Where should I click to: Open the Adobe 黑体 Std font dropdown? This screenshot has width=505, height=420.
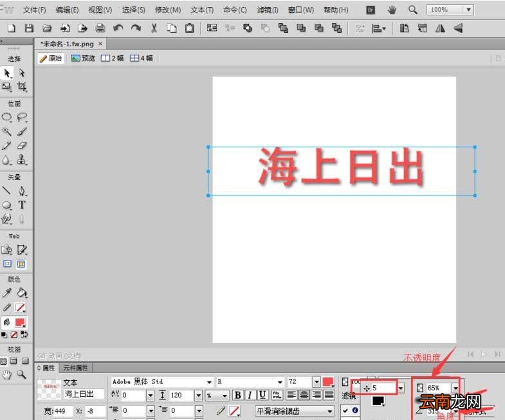(x=209, y=382)
